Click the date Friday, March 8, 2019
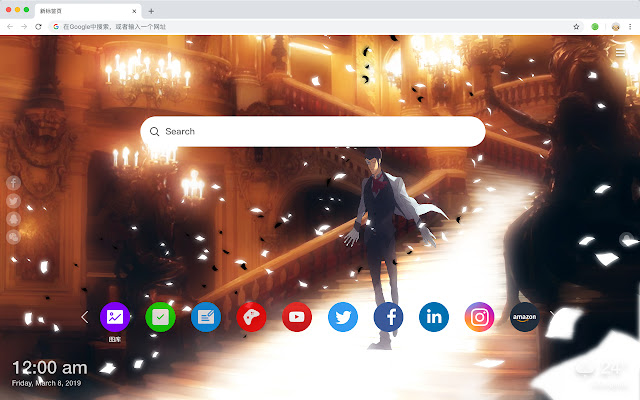The width and height of the screenshot is (640, 400). click(46, 383)
